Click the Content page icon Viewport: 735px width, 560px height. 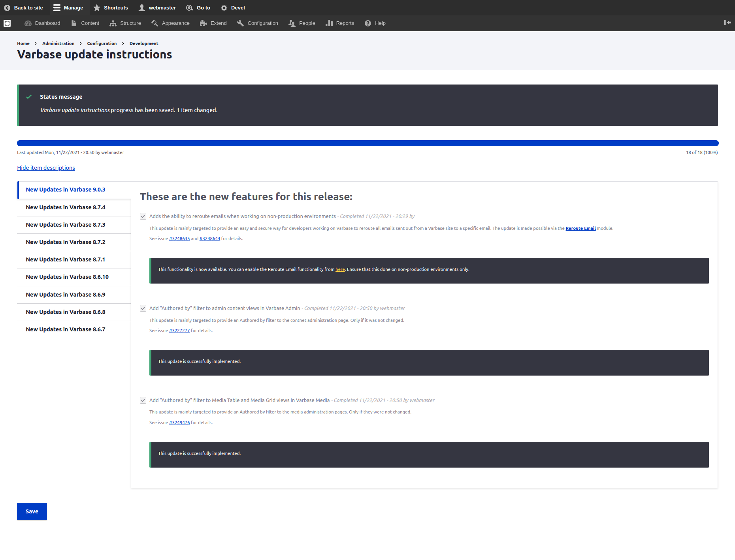[x=74, y=23]
